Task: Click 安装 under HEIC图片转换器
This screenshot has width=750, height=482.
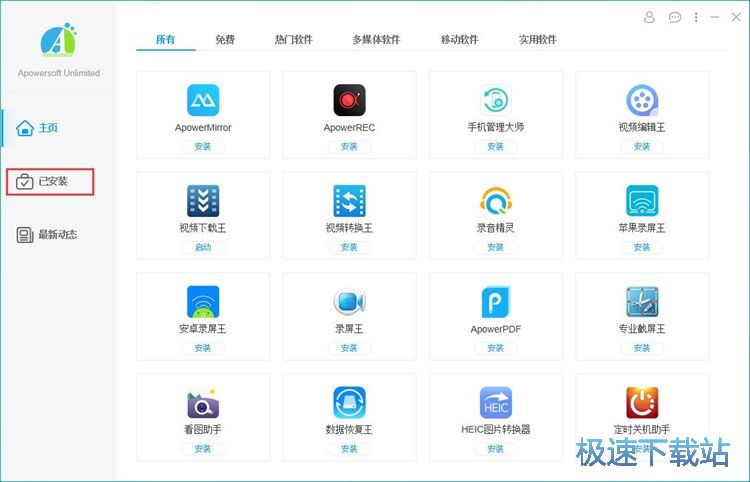Action: click(x=496, y=449)
